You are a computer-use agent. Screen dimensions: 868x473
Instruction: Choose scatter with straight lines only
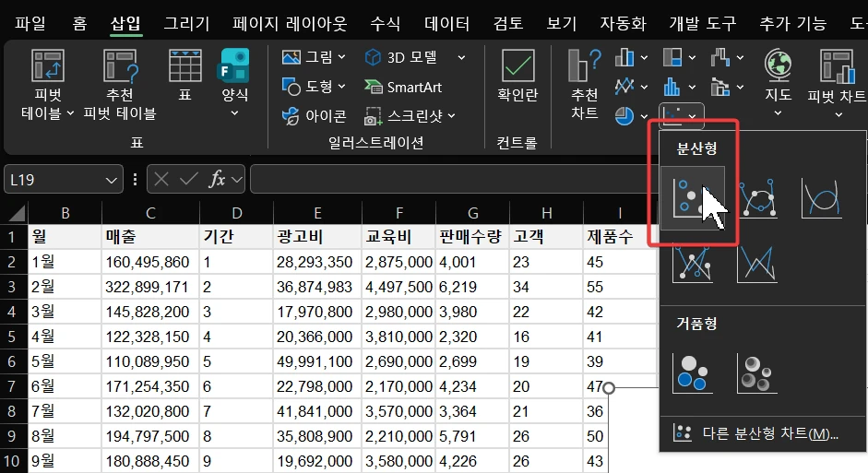point(757,263)
